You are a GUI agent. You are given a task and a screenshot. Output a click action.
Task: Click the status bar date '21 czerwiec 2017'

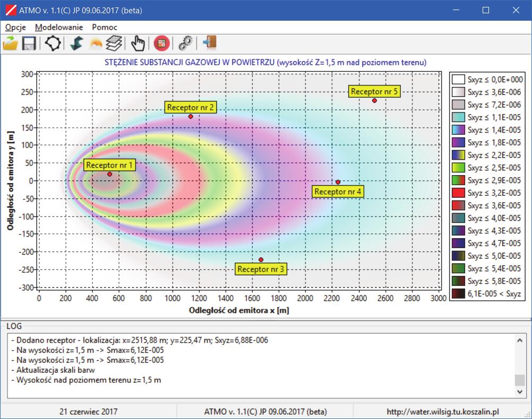click(x=89, y=412)
